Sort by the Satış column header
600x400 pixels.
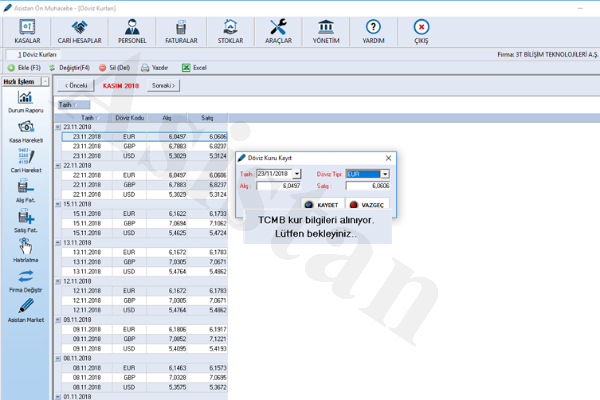(x=207, y=118)
